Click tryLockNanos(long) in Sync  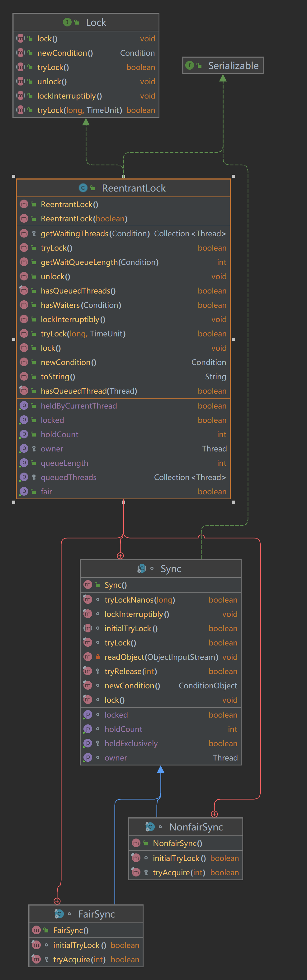pos(140,600)
